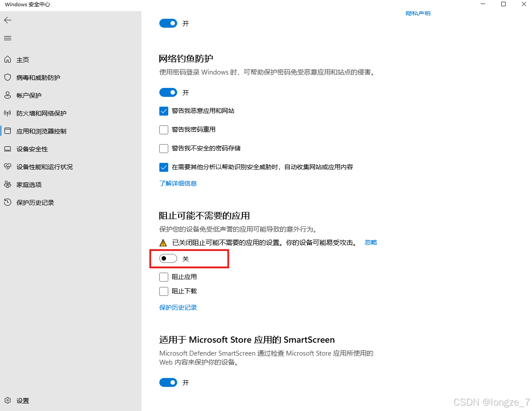This screenshot has width=532, height=411.
Task: Click the back arrow icon
Action: pyautogui.click(x=8, y=20)
